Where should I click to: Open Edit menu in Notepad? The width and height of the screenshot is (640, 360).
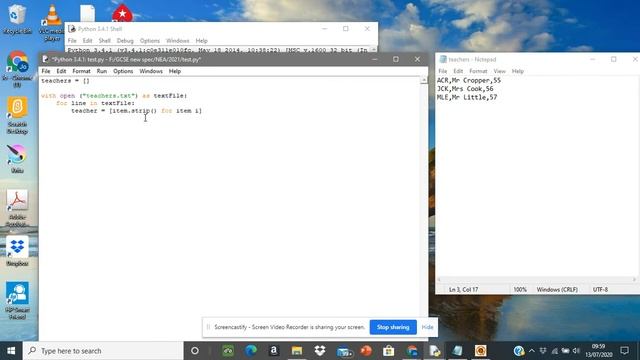[458, 71]
